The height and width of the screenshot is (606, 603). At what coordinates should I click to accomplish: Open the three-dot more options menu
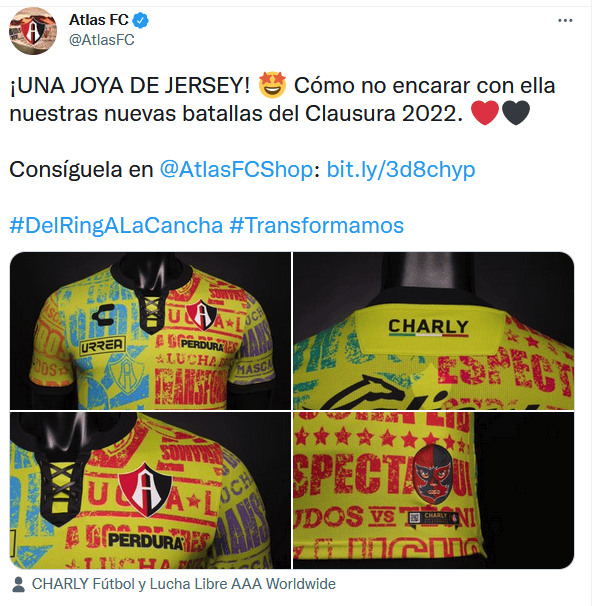pos(565,20)
